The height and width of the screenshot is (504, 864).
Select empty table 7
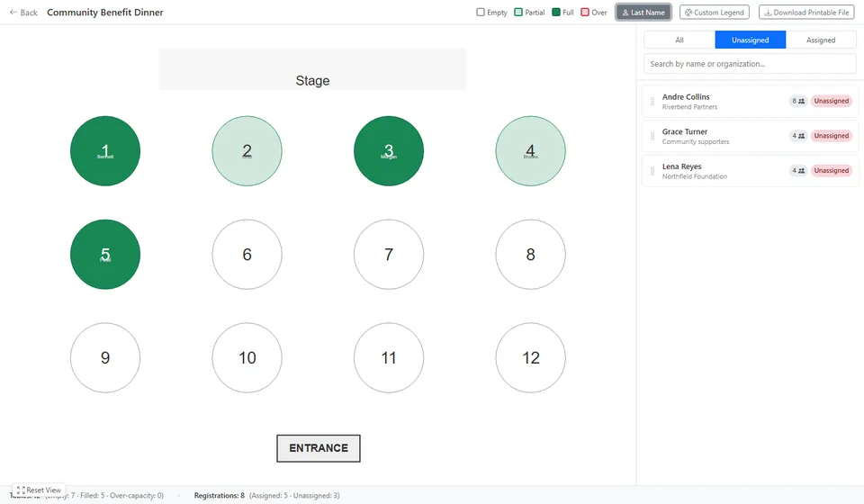[389, 255]
